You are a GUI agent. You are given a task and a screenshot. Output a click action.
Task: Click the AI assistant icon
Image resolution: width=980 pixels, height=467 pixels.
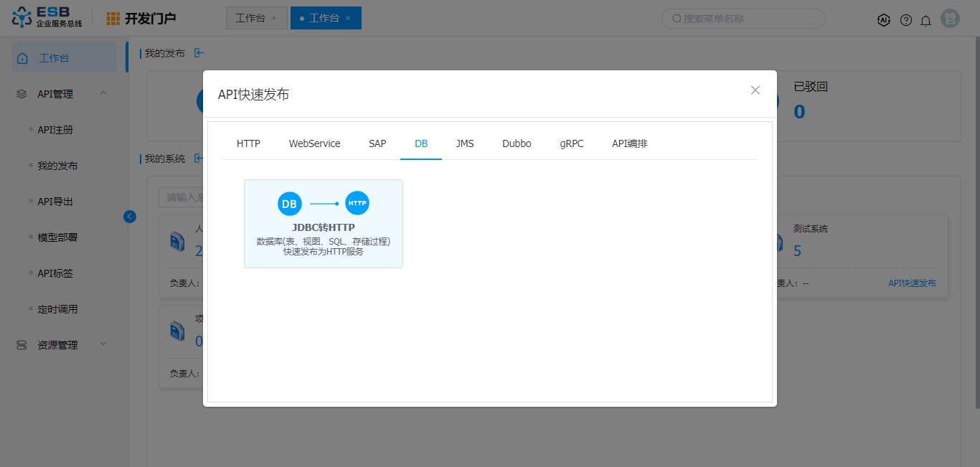pyautogui.click(x=884, y=20)
